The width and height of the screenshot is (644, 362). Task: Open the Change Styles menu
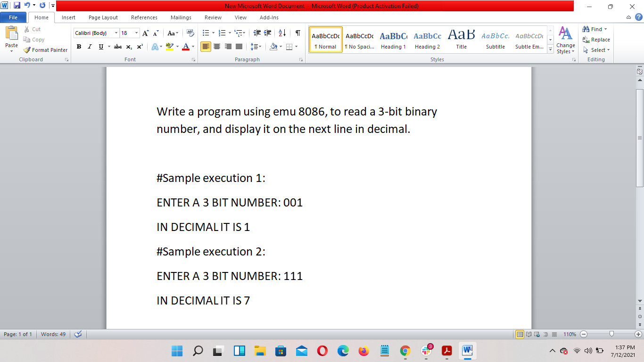coord(565,42)
